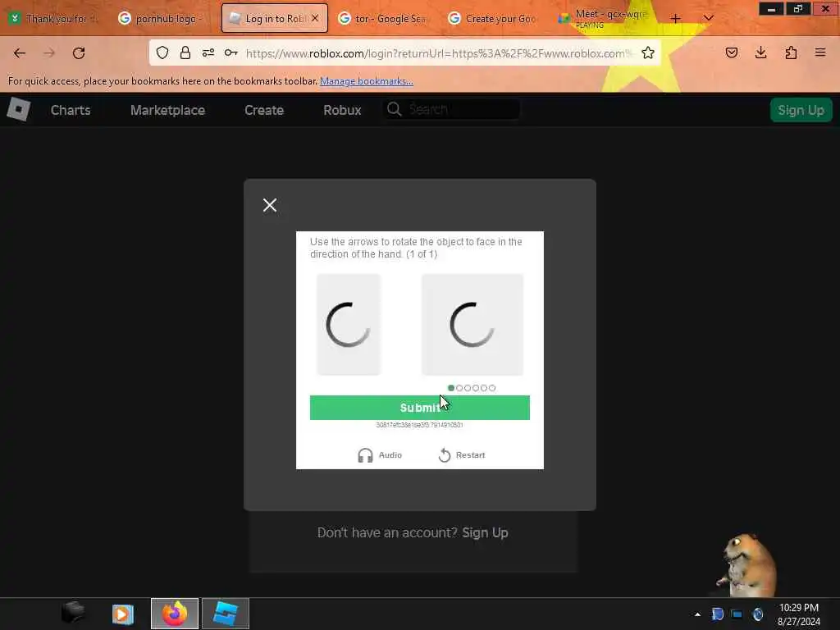Click the green Submit button
This screenshot has height=630, width=840.
click(420, 408)
